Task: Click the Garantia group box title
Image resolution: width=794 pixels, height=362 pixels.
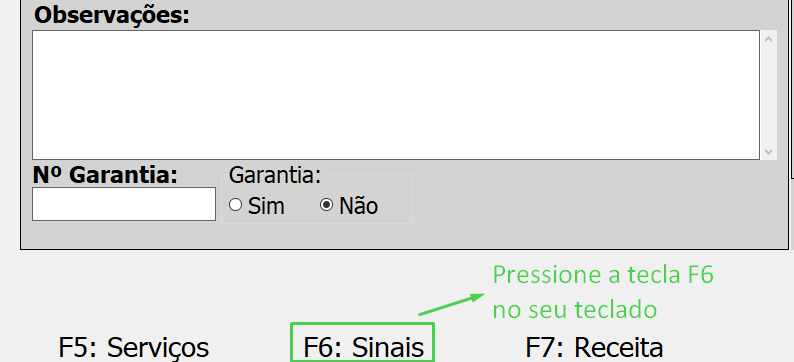Action: (275, 176)
